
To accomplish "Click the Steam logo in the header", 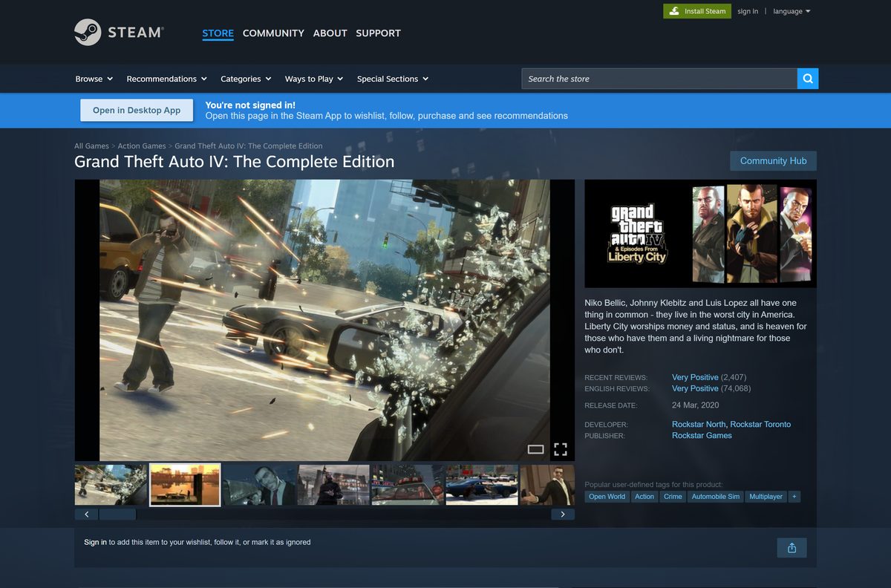I will tap(119, 33).
